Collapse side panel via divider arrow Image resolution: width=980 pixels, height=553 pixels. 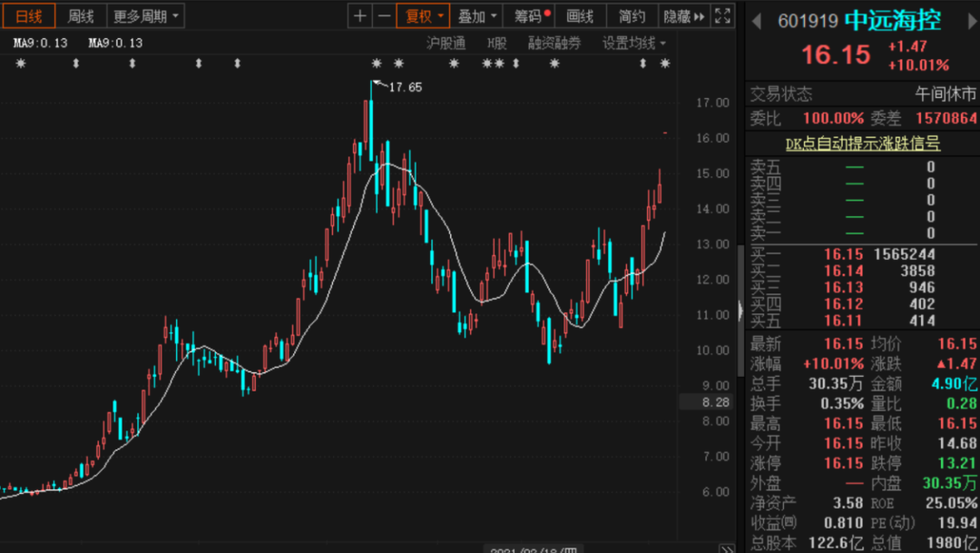pyautogui.click(x=740, y=311)
